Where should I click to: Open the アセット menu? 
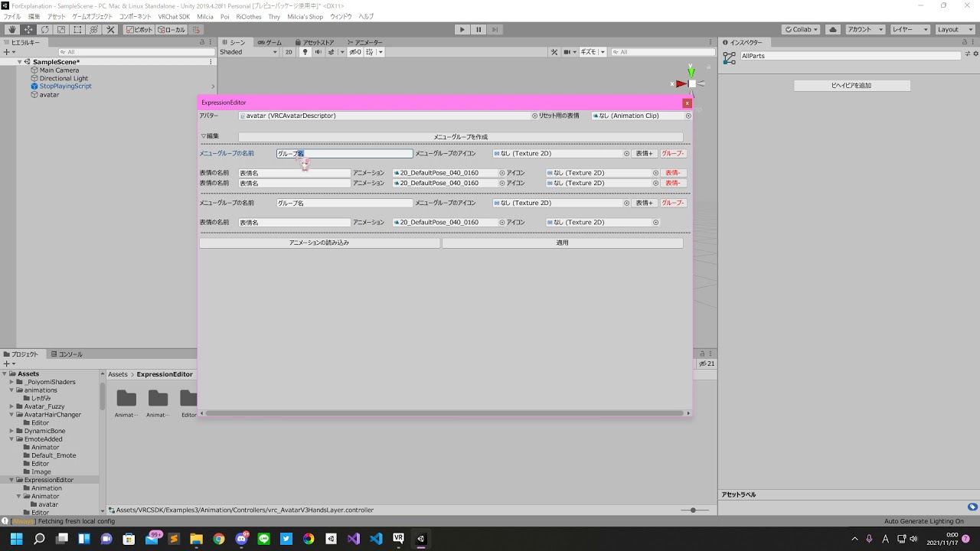coord(56,16)
